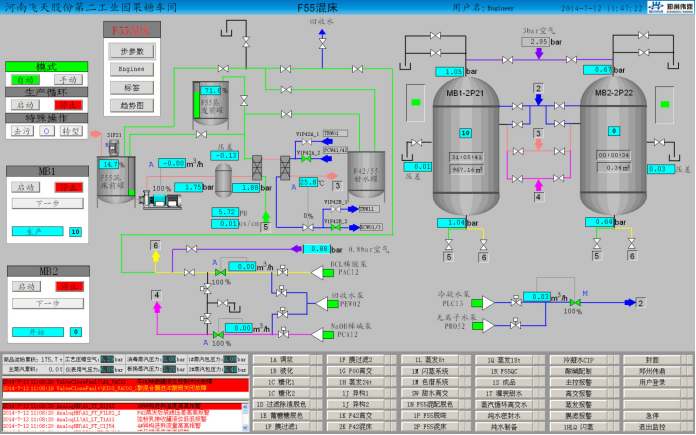Open 步参数 step parameters

[132, 51]
